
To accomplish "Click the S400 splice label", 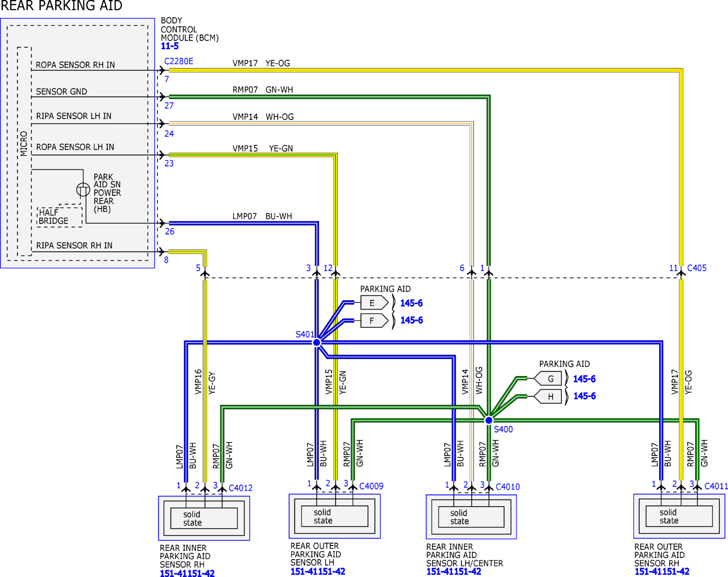I will pos(503,429).
